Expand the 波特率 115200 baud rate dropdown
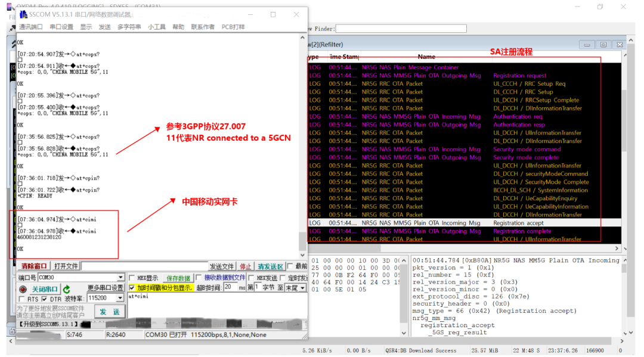The width and height of the screenshot is (644, 357). (121, 298)
